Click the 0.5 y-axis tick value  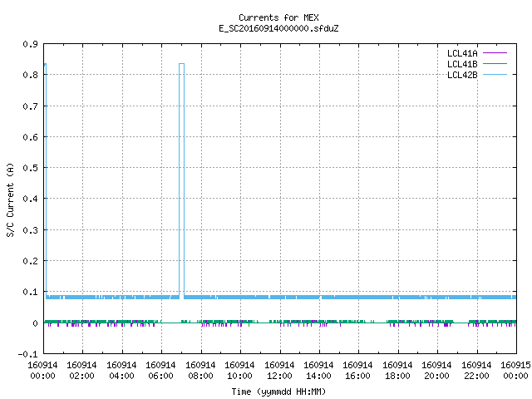(x=30, y=168)
